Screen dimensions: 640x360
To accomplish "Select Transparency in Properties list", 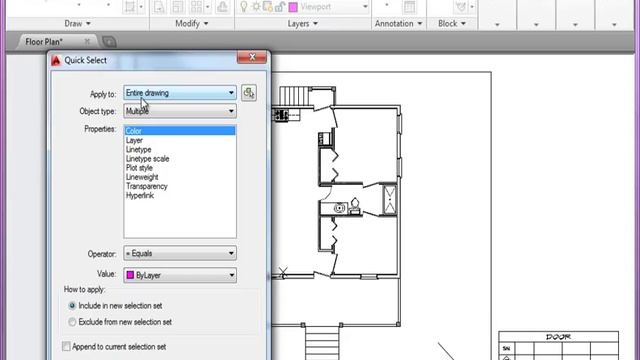I will pos(180,186).
